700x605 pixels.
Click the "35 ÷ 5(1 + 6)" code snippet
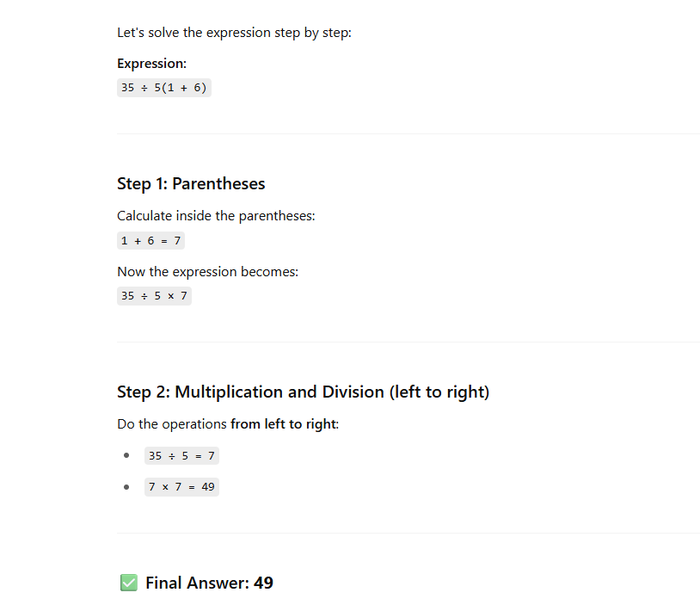[x=163, y=88]
